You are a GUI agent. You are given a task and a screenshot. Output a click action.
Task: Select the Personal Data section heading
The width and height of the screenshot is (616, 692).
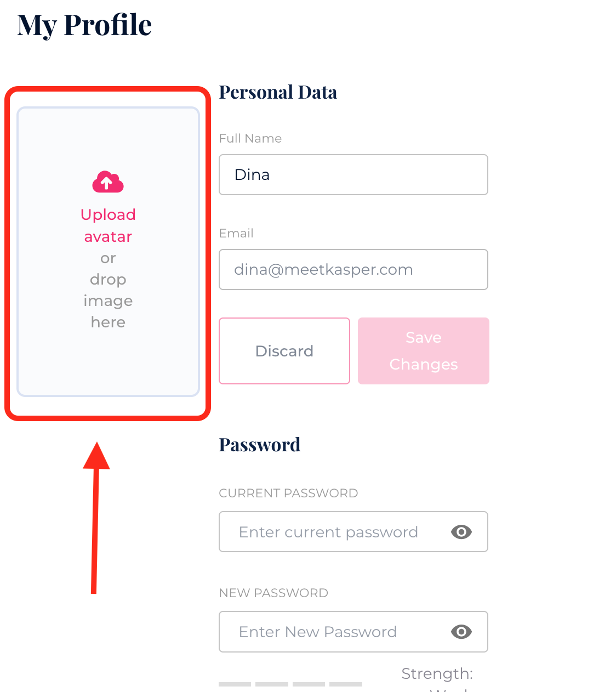[x=278, y=92]
